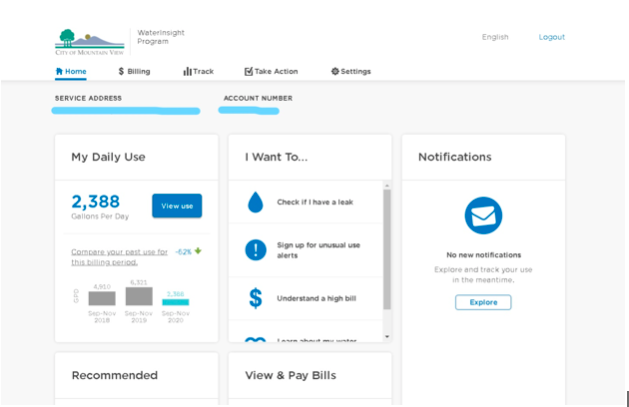Image resolution: width=629 pixels, height=407 pixels.
Task: Switch language via English link
Action: click(495, 37)
